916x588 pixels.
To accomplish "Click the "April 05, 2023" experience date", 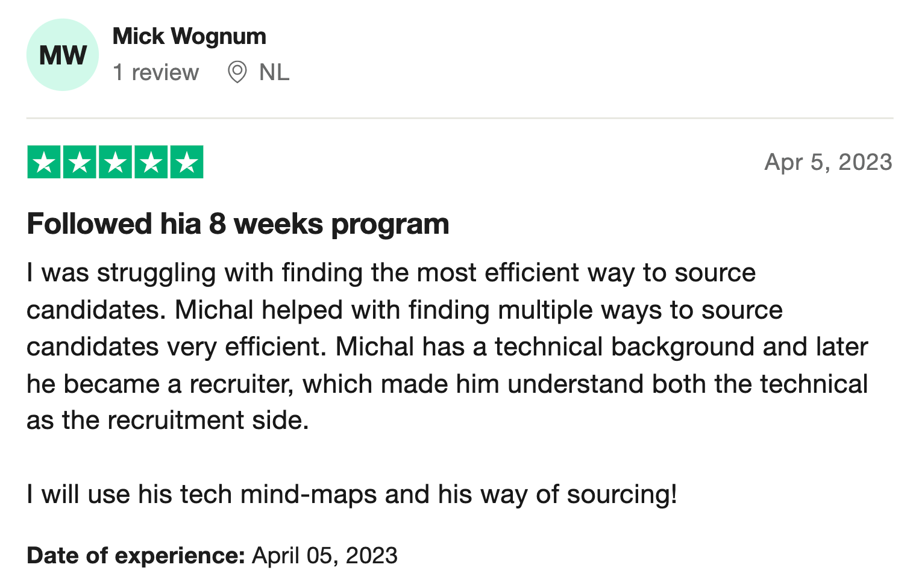I will pos(325,555).
